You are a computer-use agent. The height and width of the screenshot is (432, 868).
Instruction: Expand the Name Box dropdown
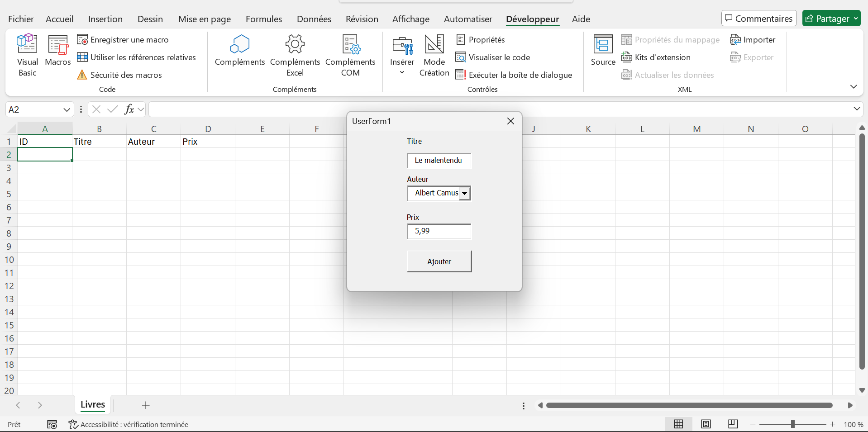(67, 109)
